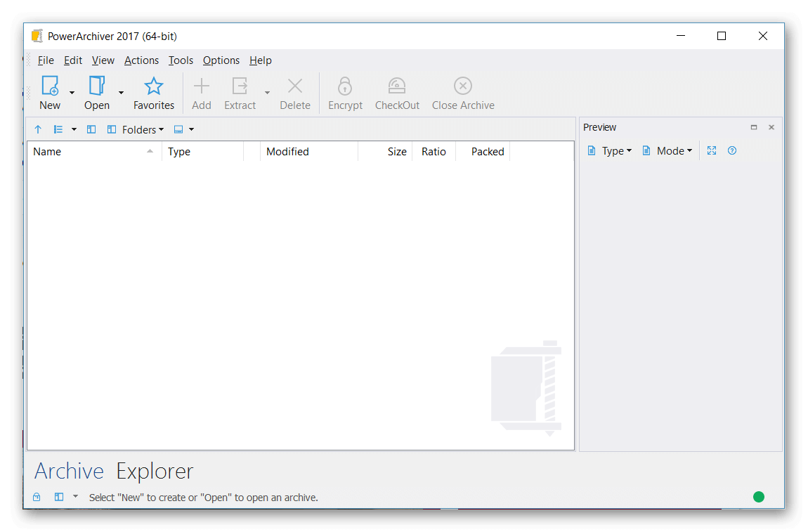Expand the Open button dropdown arrow
808x532 pixels.
121,93
